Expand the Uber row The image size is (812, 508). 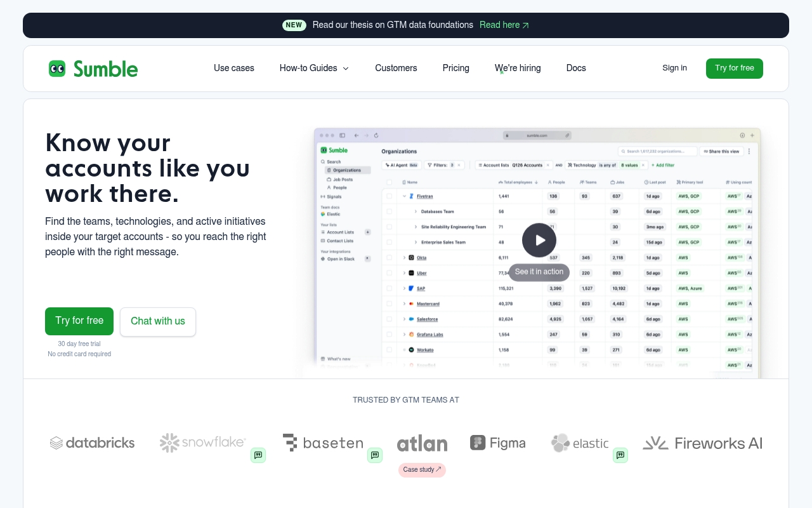coord(404,273)
